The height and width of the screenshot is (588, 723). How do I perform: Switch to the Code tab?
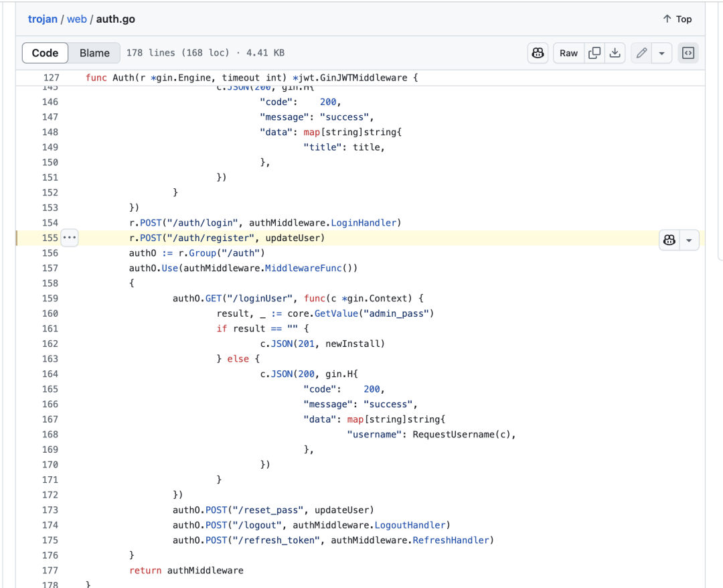46,53
